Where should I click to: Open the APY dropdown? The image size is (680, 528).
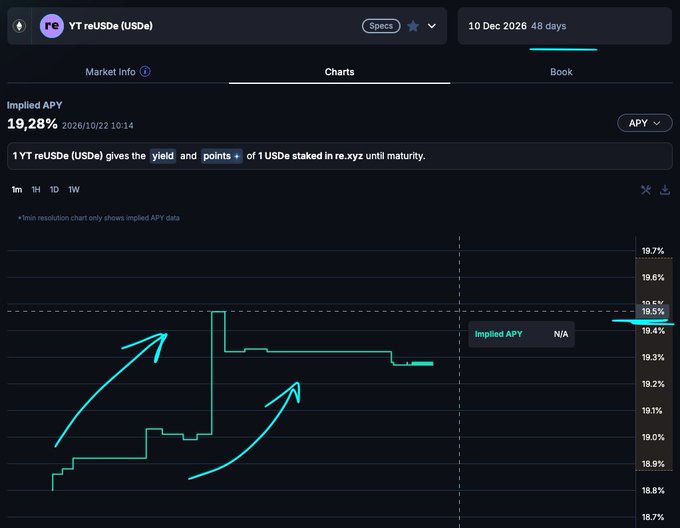coord(644,124)
